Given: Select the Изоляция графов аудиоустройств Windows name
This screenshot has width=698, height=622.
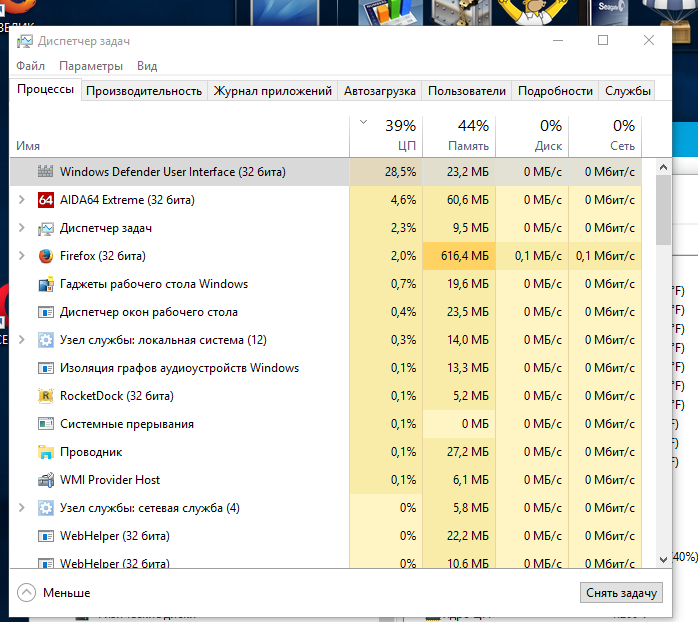Looking at the screenshot, I should click(x=179, y=368).
